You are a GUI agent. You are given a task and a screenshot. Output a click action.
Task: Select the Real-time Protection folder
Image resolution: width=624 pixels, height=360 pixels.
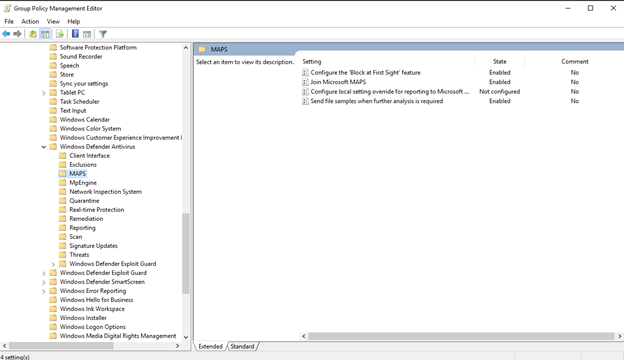[97, 210]
